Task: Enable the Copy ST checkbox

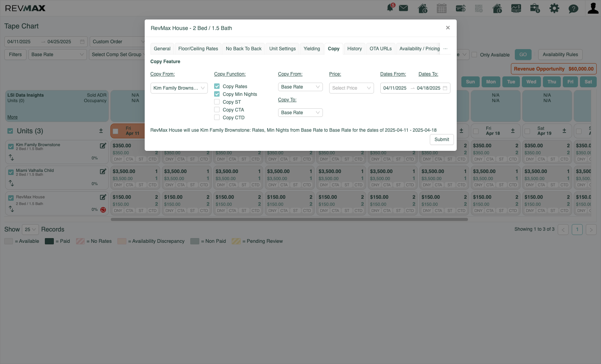Action: coord(217,102)
